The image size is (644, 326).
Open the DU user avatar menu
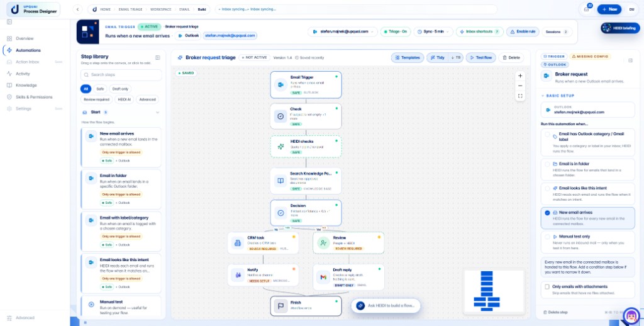(x=631, y=9)
